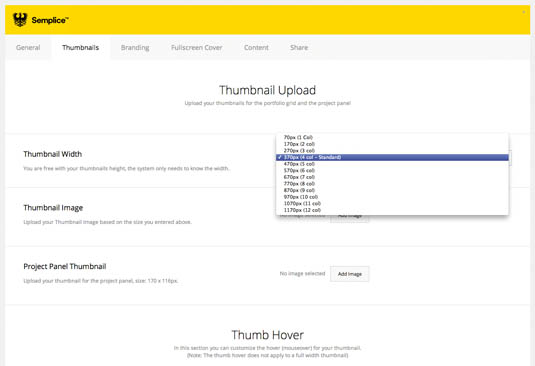Go to the Fullscreen Cover tab
Viewport: 535px width, 366px height.
[197, 48]
